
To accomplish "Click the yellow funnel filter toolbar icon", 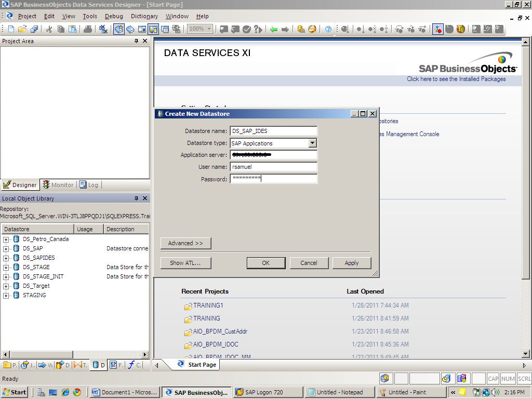I will click(x=460, y=29).
